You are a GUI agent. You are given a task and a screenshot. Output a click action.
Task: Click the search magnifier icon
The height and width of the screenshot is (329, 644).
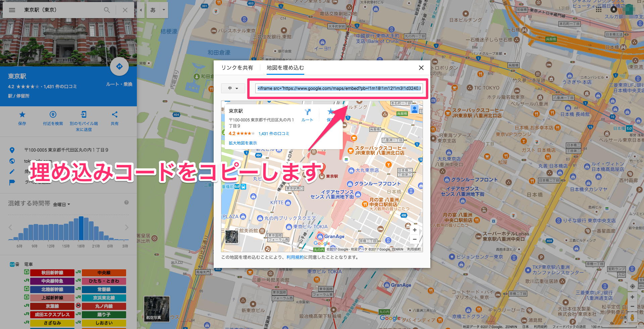point(107,10)
